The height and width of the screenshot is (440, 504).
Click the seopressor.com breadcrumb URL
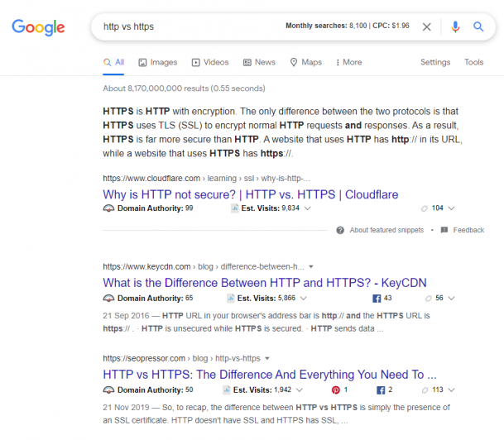coord(181,358)
